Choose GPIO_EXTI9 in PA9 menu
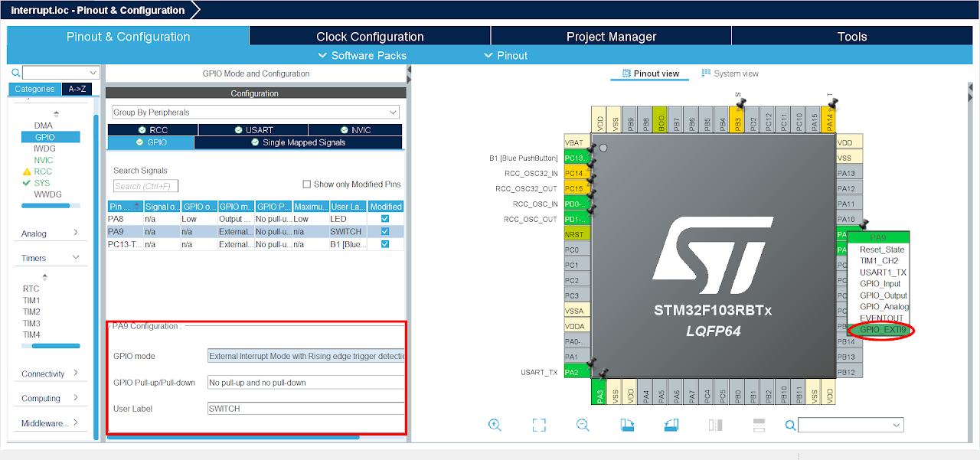The height and width of the screenshot is (460, 980). click(882, 330)
